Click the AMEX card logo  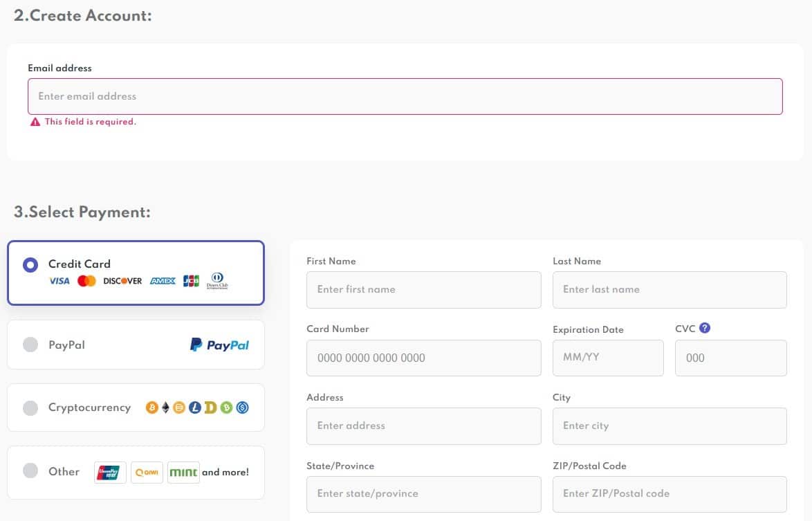[163, 281]
